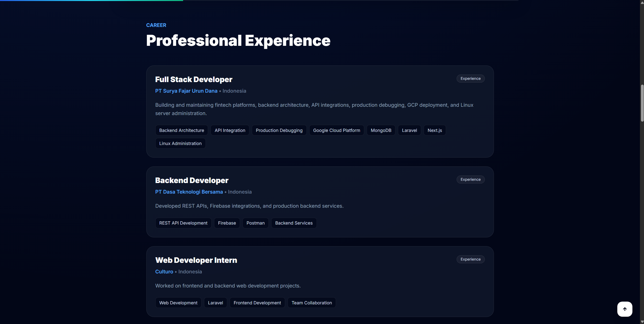The height and width of the screenshot is (324, 644).
Task: Click Experience badge on Backend Developer card
Action: [x=470, y=179]
